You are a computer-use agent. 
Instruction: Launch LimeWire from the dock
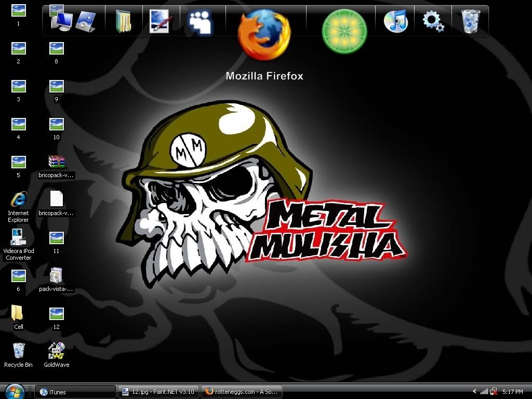point(344,31)
